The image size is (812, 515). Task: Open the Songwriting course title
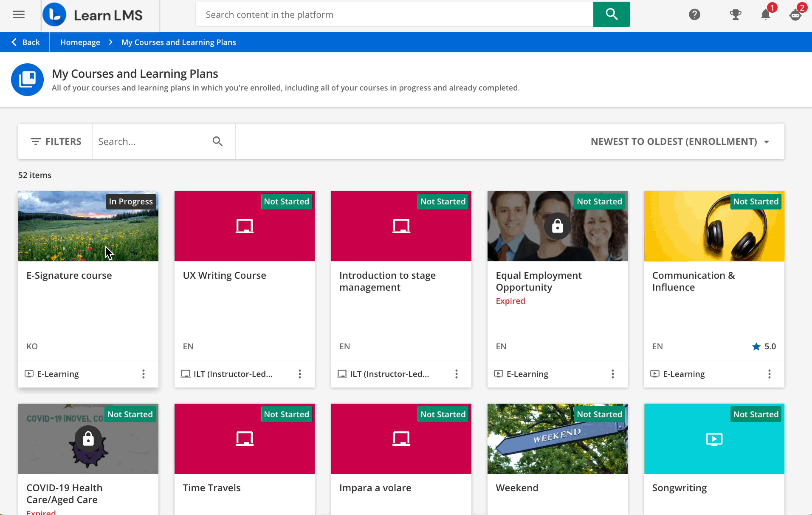tap(679, 488)
